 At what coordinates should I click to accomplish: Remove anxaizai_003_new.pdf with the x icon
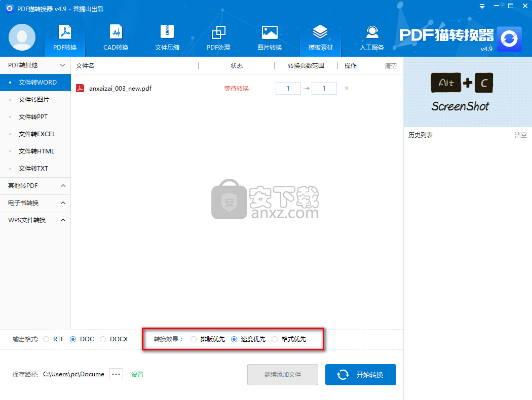pyautogui.click(x=347, y=88)
